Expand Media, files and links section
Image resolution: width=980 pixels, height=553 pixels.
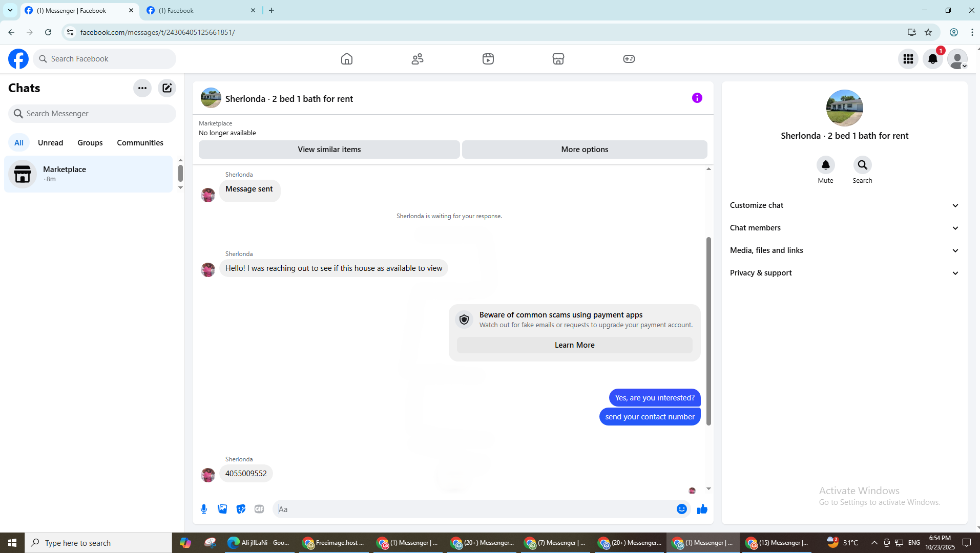pyautogui.click(x=844, y=250)
